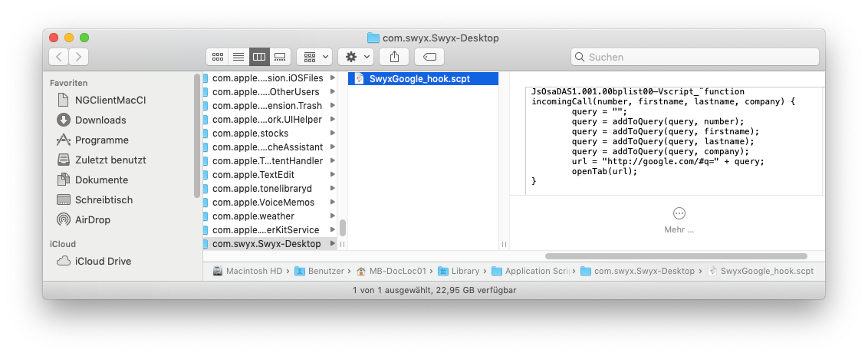Open Programme in the sidebar
868x356 pixels.
pos(101,140)
